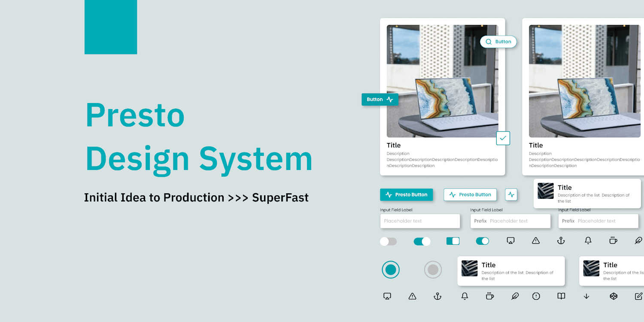Select the teal filled radio button
Viewport: 644px width, 322px height.
click(391, 270)
